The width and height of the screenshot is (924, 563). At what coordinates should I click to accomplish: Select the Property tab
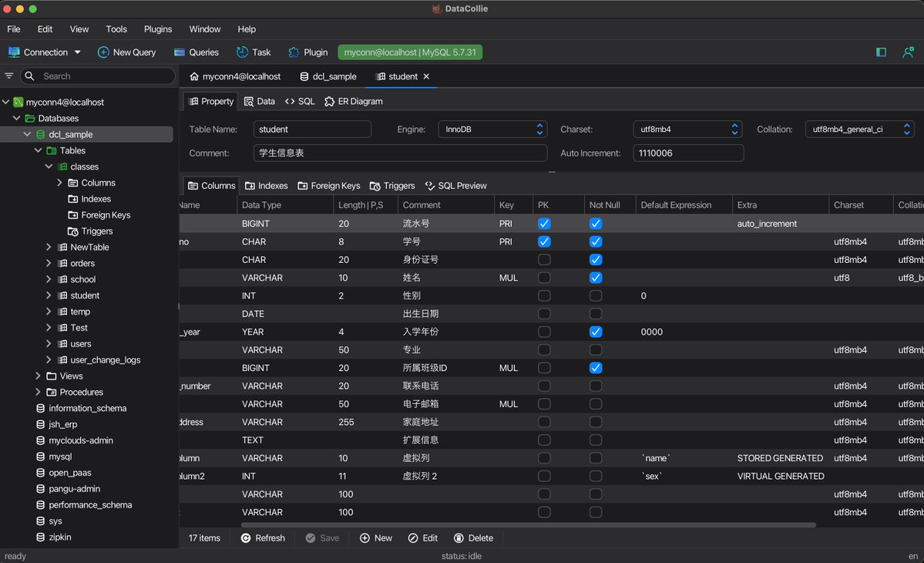coord(211,101)
